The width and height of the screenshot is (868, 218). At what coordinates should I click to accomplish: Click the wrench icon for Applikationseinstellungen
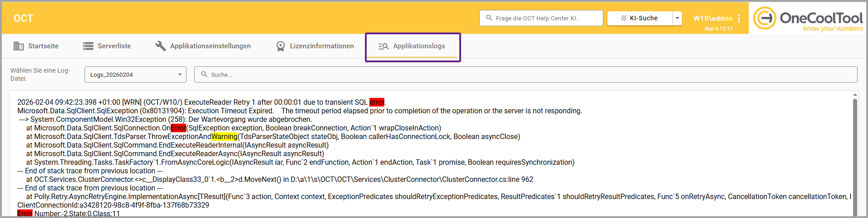point(160,46)
